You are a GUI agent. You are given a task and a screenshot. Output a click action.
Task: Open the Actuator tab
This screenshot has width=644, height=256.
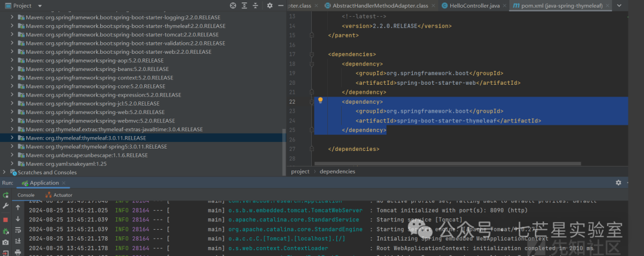coord(58,195)
